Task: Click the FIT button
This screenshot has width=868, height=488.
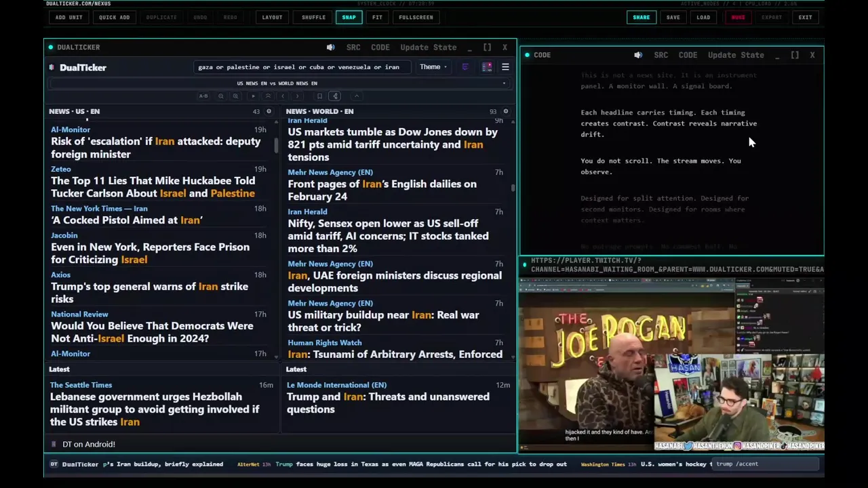Action: click(x=377, y=17)
